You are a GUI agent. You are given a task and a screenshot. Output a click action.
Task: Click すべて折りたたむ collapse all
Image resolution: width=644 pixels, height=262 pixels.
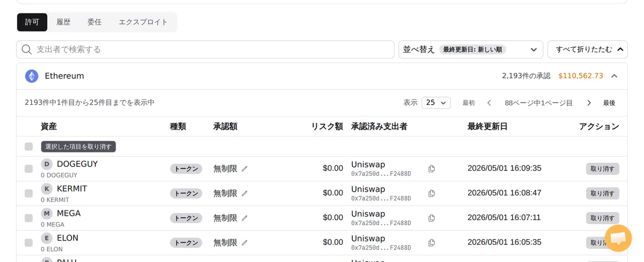click(x=588, y=49)
